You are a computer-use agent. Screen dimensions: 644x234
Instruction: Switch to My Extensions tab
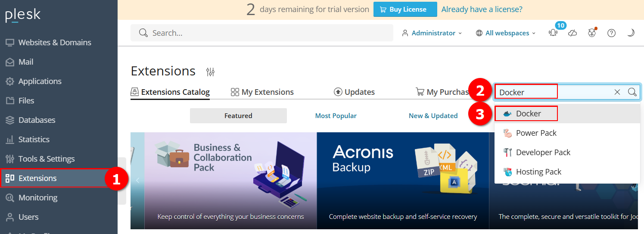(262, 92)
